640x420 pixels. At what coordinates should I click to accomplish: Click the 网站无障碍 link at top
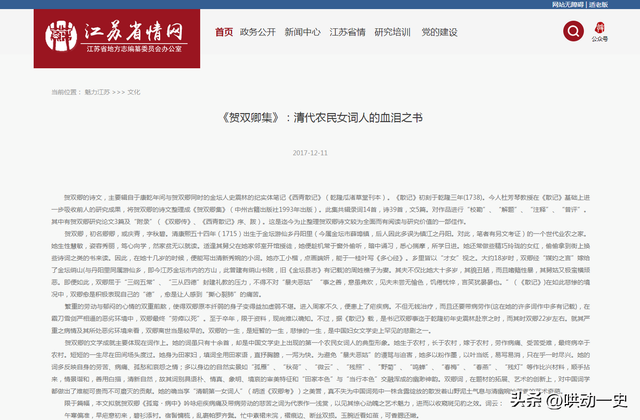(568, 4)
